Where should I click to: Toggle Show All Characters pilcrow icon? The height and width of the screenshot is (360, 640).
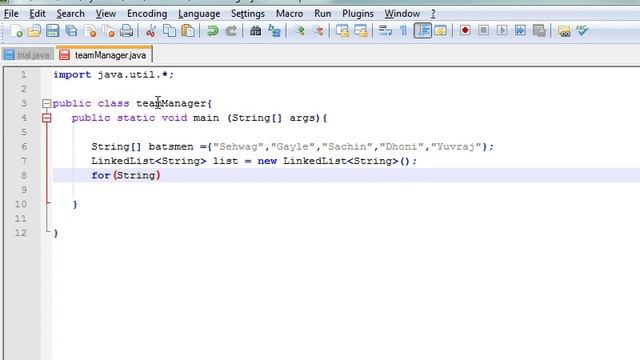click(403, 31)
